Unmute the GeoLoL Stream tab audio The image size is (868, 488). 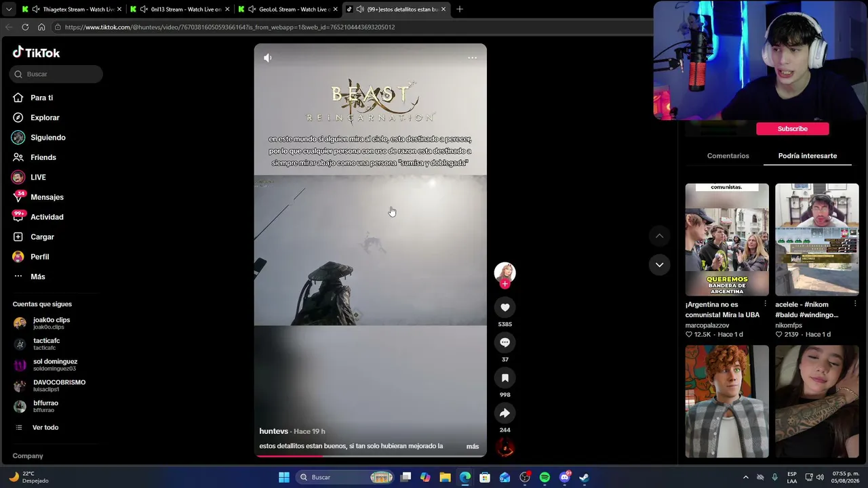[x=252, y=9]
